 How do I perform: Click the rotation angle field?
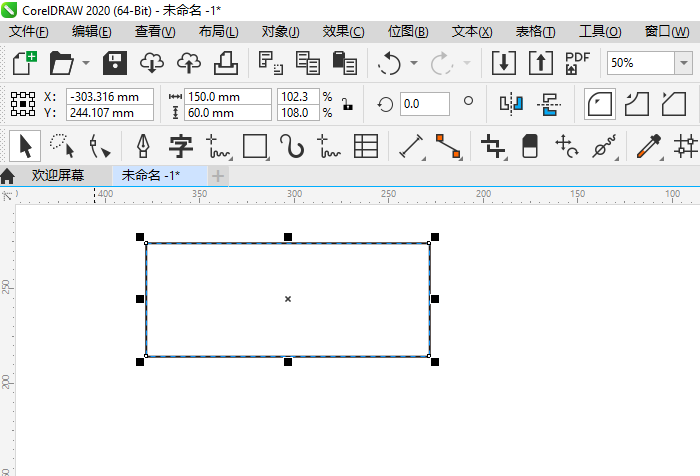click(x=425, y=104)
